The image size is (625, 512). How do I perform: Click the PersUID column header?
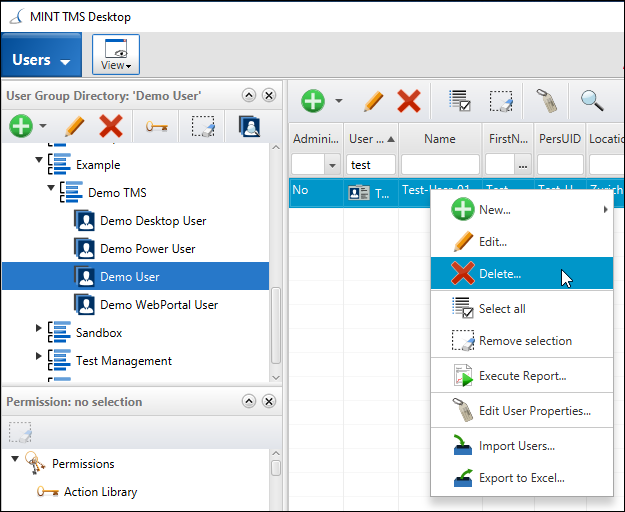[x=560, y=139]
